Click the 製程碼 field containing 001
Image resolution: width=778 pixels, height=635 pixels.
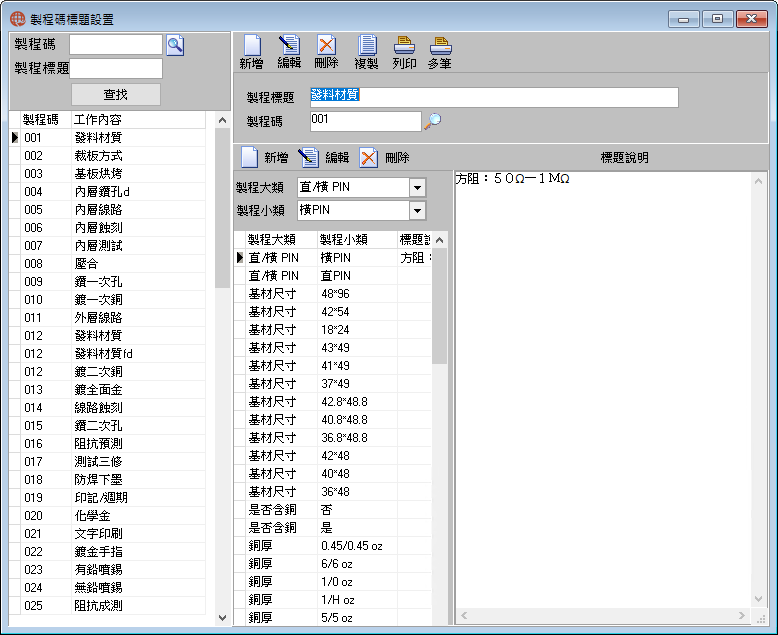(365, 121)
